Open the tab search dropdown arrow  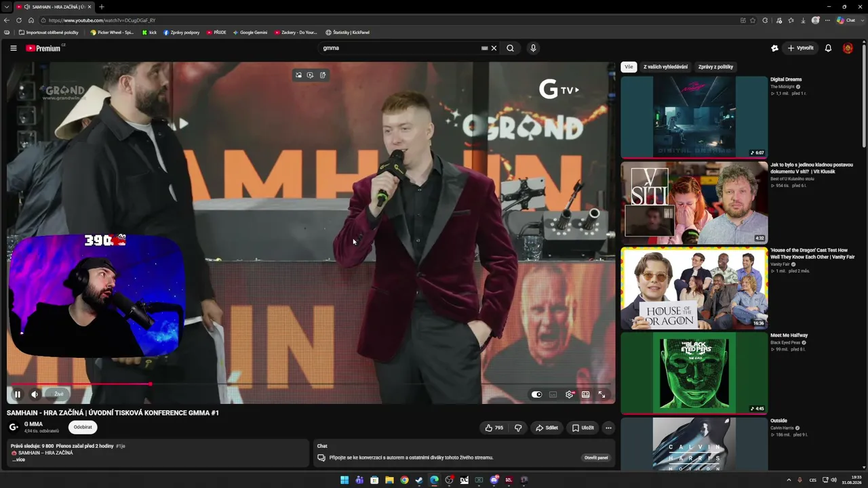[x=6, y=7]
